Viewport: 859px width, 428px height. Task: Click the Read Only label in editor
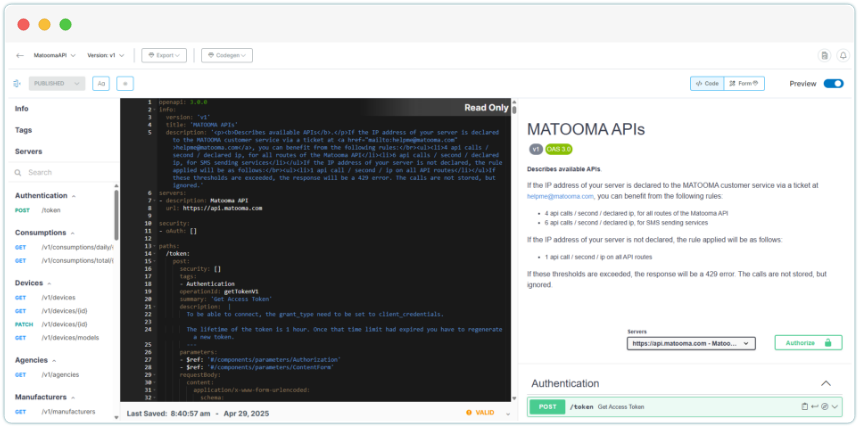click(486, 108)
